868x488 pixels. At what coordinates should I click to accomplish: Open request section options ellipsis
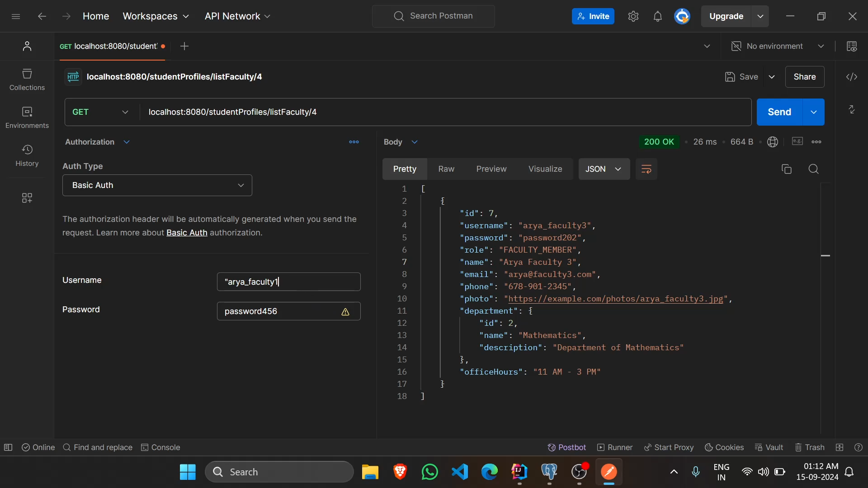coord(354,142)
